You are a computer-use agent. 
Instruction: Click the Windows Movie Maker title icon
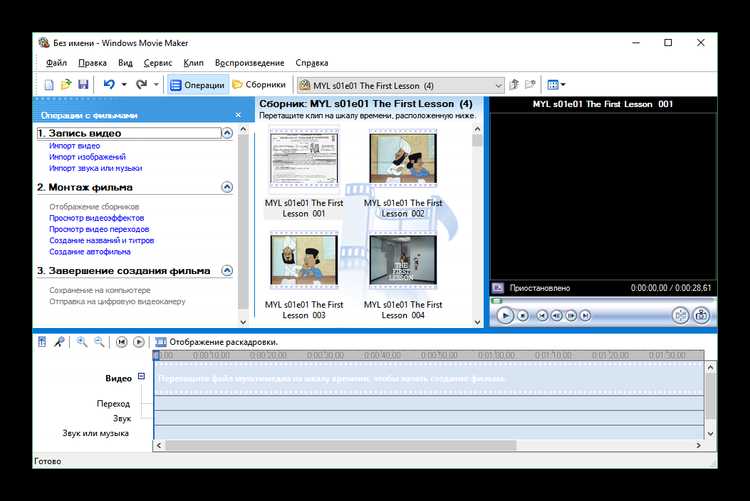pos(44,43)
